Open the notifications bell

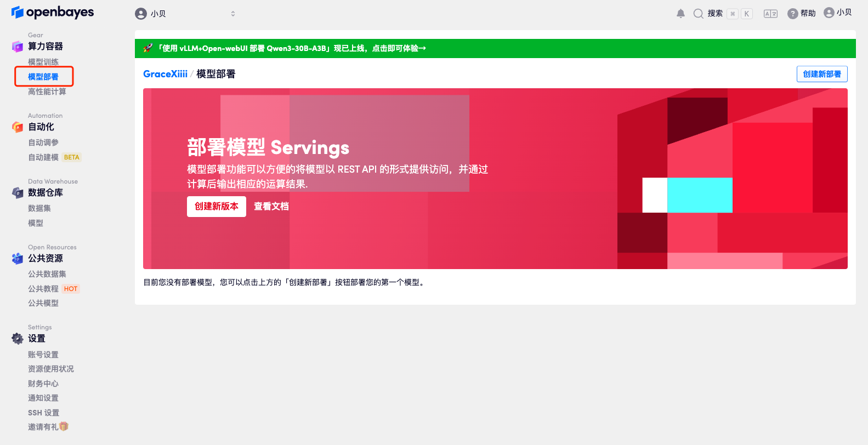tap(680, 14)
